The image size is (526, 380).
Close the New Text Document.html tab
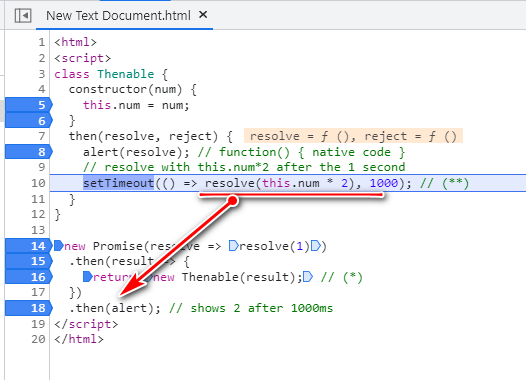click(x=203, y=15)
